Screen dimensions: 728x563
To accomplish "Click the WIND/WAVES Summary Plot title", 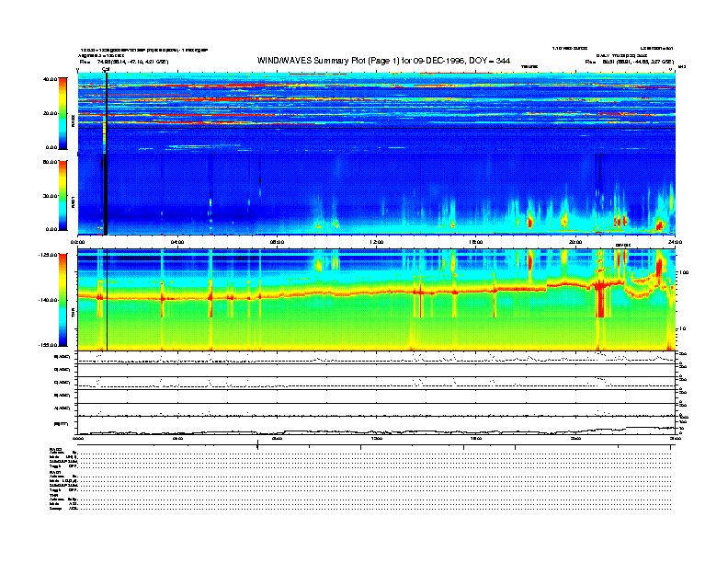I will click(383, 61).
